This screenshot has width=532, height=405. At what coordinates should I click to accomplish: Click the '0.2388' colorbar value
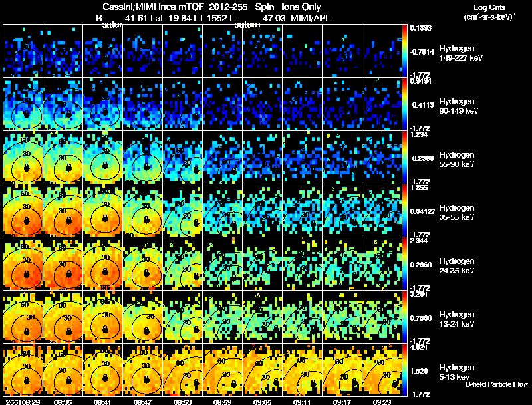point(423,158)
